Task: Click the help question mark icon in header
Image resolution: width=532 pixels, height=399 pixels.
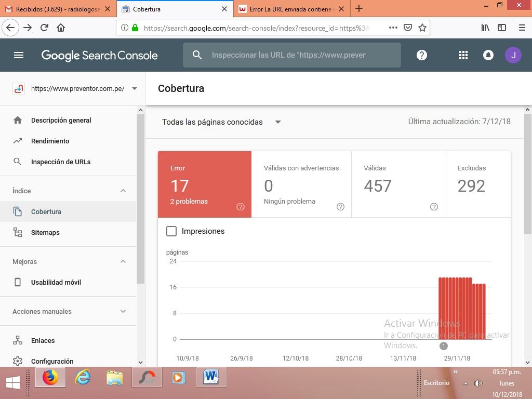Action: click(422, 55)
